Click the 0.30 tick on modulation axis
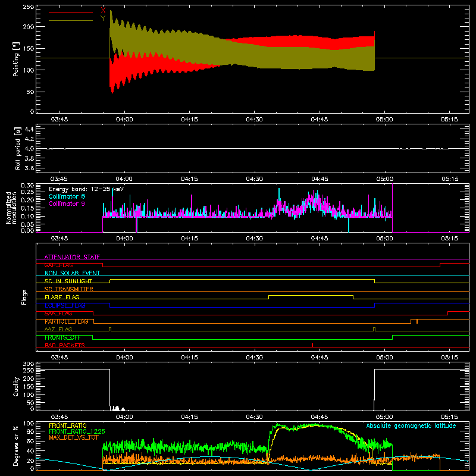 [27, 185]
